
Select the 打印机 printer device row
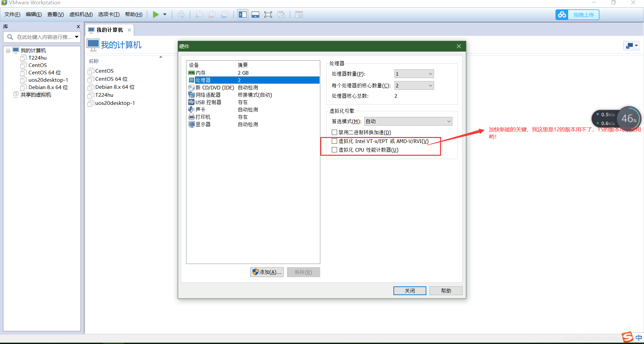point(253,117)
